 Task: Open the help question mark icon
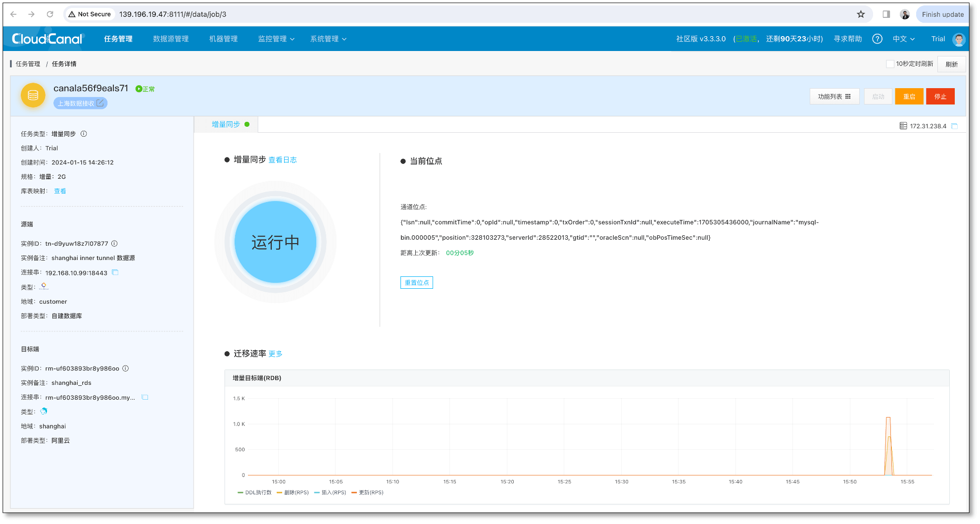[877, 39]
